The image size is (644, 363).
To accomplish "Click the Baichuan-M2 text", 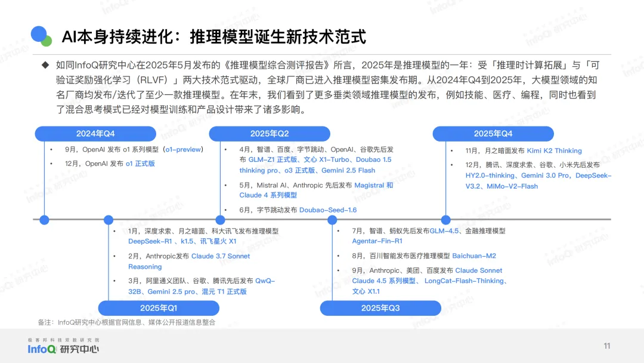I will [x=474, y=256].
